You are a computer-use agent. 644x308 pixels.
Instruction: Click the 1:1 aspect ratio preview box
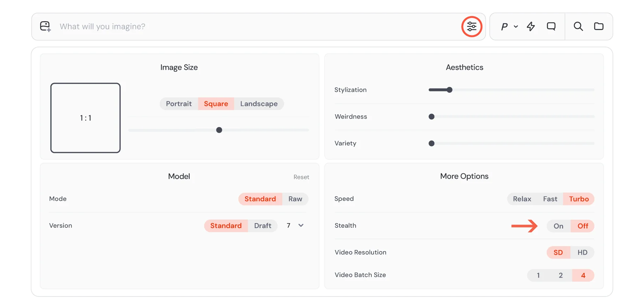[86, 118]
